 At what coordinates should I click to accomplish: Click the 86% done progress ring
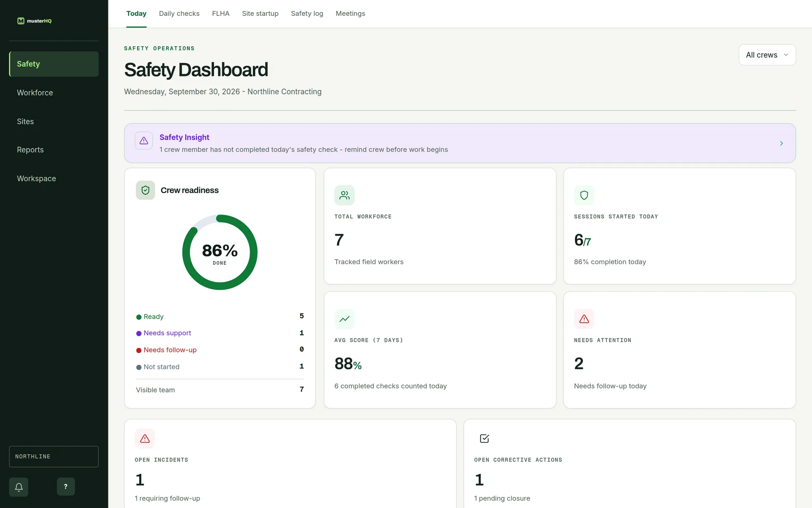(x=220, y=252)
